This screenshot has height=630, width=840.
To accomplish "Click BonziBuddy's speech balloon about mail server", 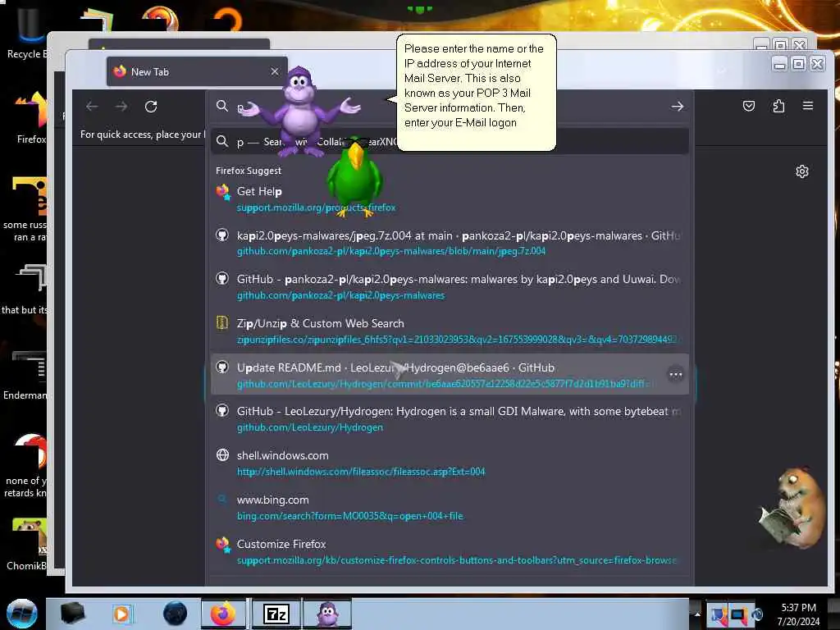I will pos(477,92).
